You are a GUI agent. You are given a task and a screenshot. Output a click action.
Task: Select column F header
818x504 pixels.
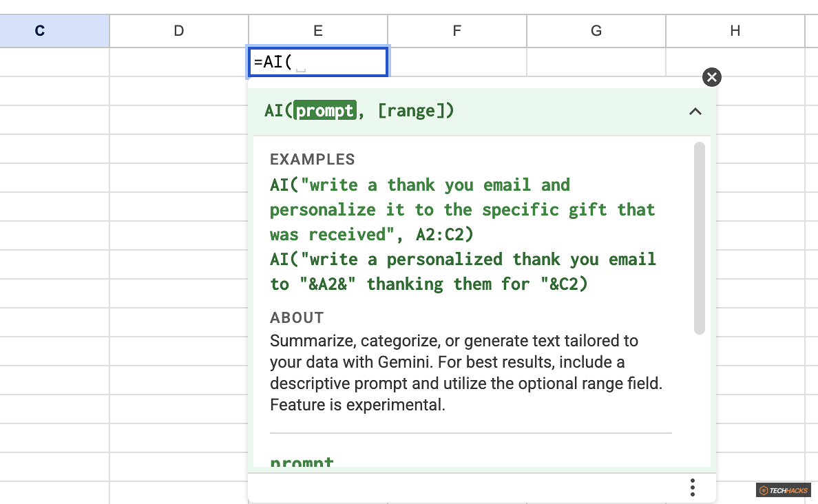(457, 30)
